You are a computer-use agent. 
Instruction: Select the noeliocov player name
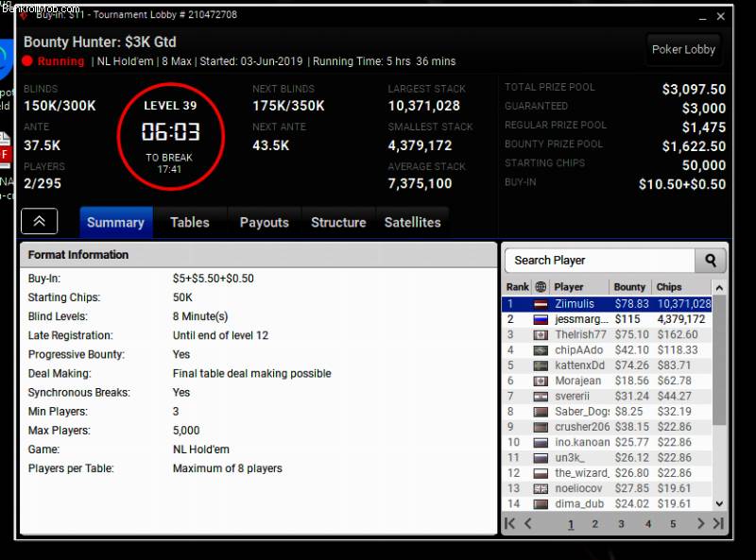click(578, 488)
